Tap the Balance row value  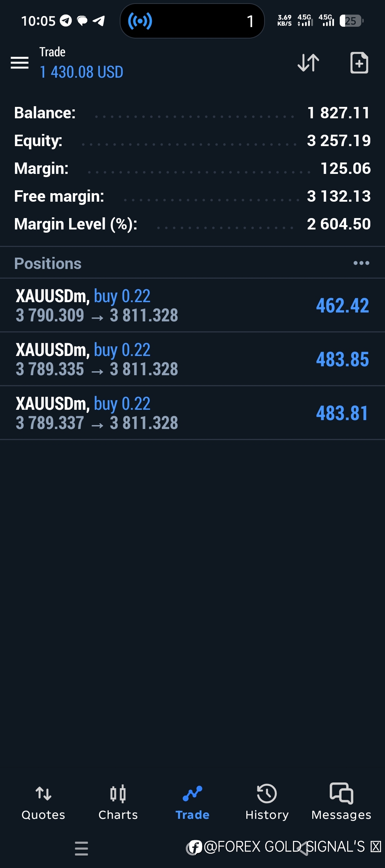click(x=338, y=113)
